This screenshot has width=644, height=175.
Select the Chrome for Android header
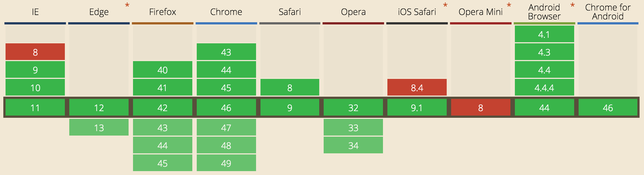point(608,12)
